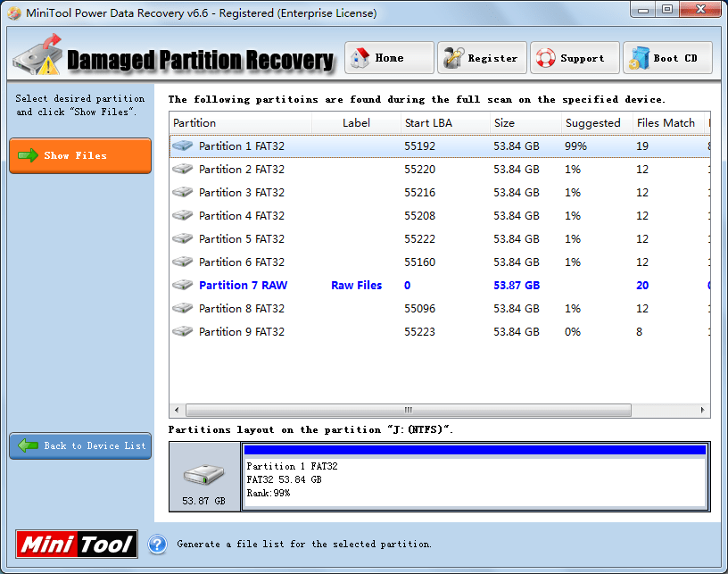Sort by the Files Match column header
This screenshot has height=574, width=728.
pos(668,123)
